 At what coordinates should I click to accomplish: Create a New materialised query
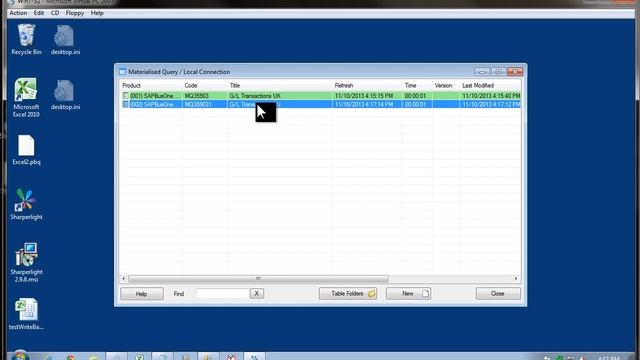[408, 293]
